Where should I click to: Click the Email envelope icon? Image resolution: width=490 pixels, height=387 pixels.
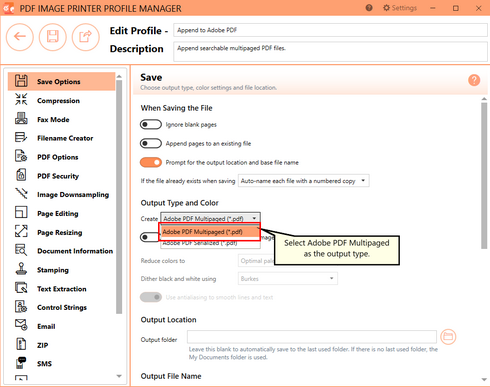(x=21, y=325)
